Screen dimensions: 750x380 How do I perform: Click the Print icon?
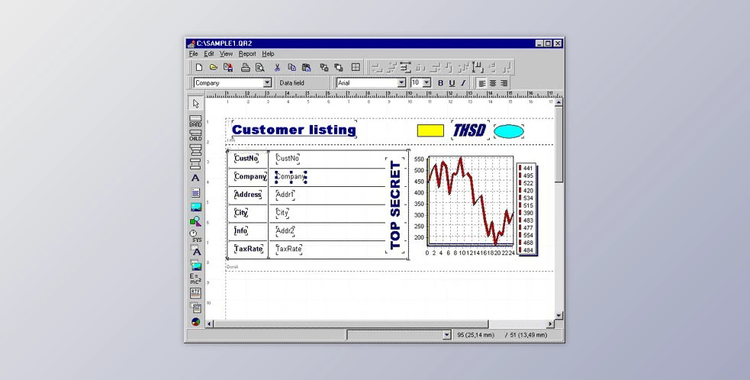point(245,67)
